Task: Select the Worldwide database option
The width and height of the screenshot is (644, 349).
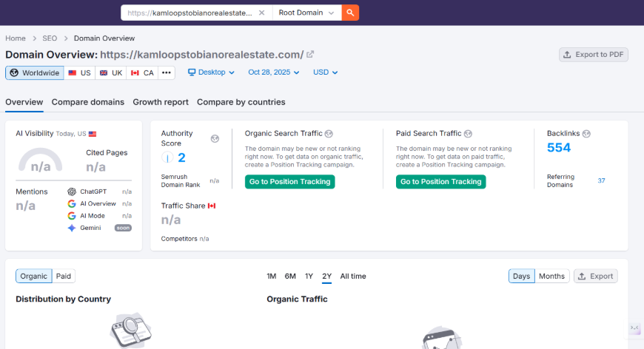Action: pyautogui.click(x=35, y=73)
